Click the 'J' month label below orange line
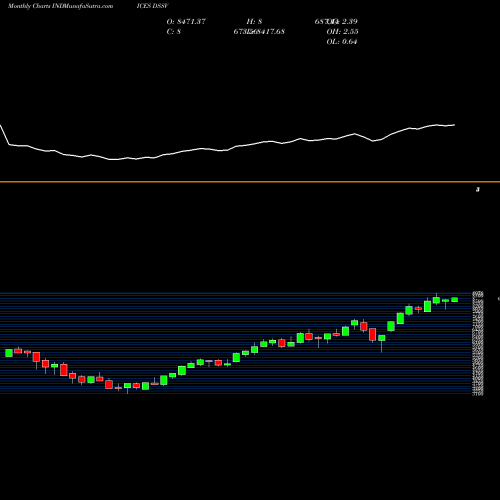This screenshot has width=500, height=500. pos(478,189)
